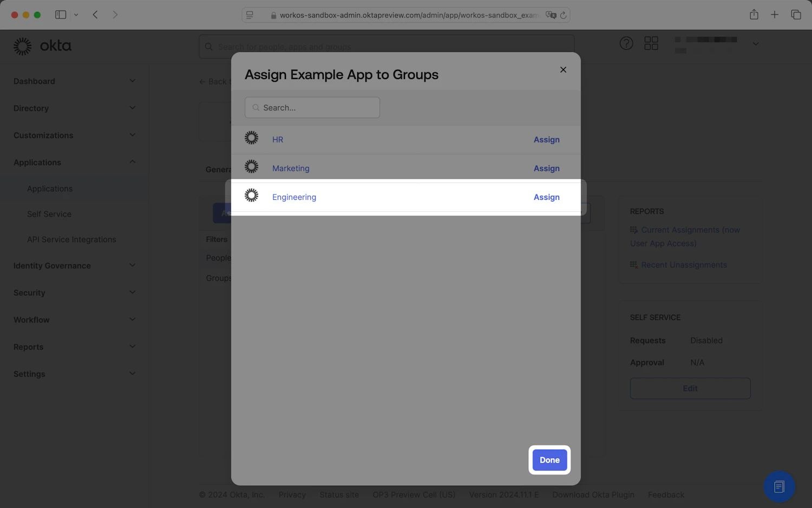Open the Engineering group link
This screenshot has width=812, height=508.
click(294, 197)
